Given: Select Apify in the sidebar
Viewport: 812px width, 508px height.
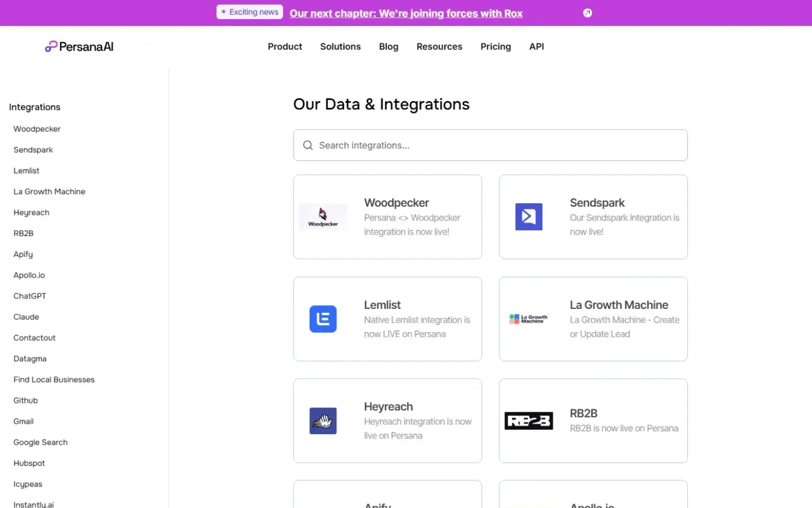Looking at the screenshot, I should [x=23, y=254].
